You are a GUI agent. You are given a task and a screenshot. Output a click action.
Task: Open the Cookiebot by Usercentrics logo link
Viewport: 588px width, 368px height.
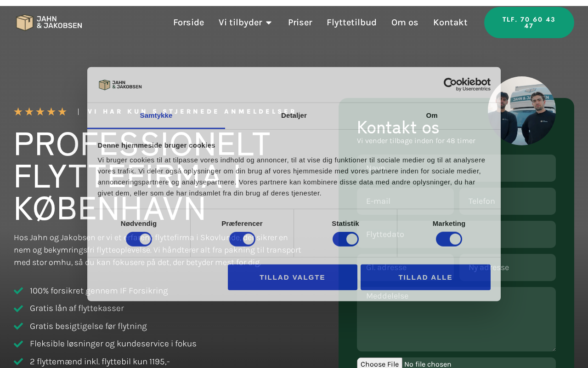467,85
